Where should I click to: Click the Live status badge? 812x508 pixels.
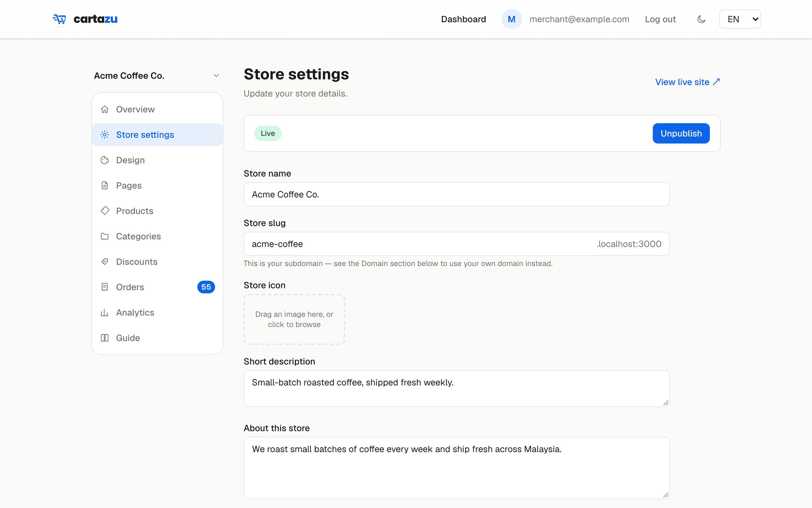(268, 133)
